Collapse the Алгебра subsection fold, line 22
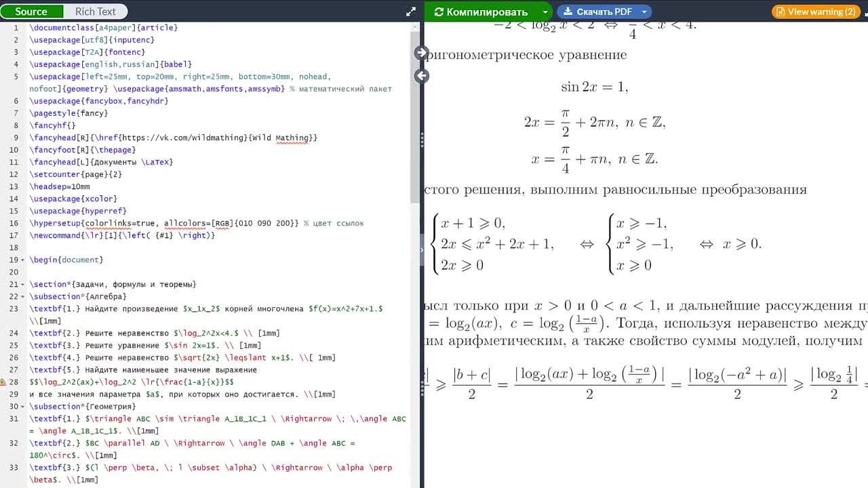Screen dimensions: 868x488 coord(24,297)
